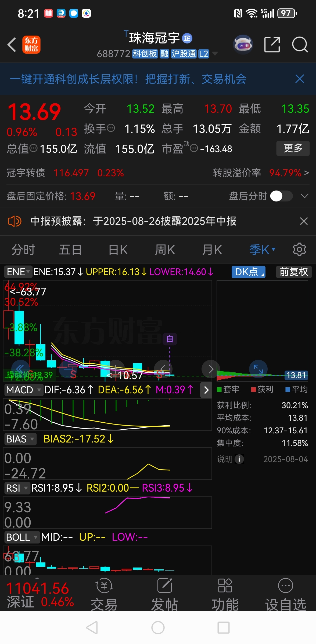Open 交易 in bottom bar
Image resolution: width=316 pixels, height=644 pixels.
click(x=104, y=595)
